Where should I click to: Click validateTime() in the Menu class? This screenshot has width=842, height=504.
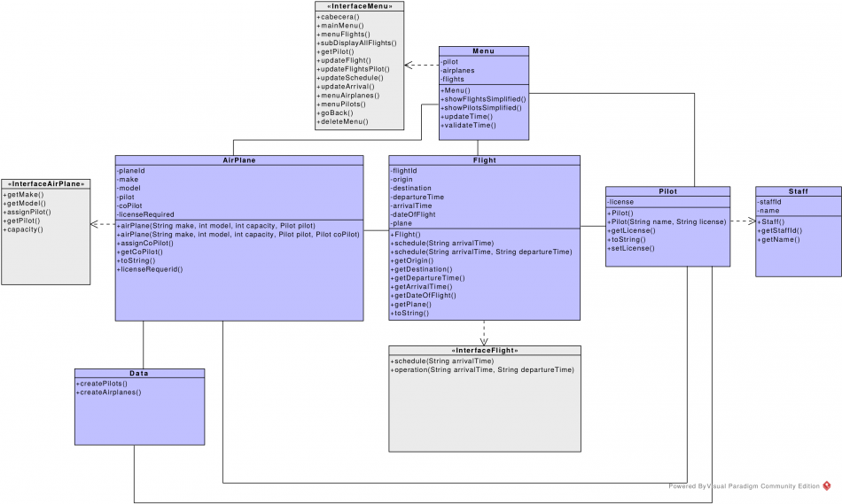[470, 126]
